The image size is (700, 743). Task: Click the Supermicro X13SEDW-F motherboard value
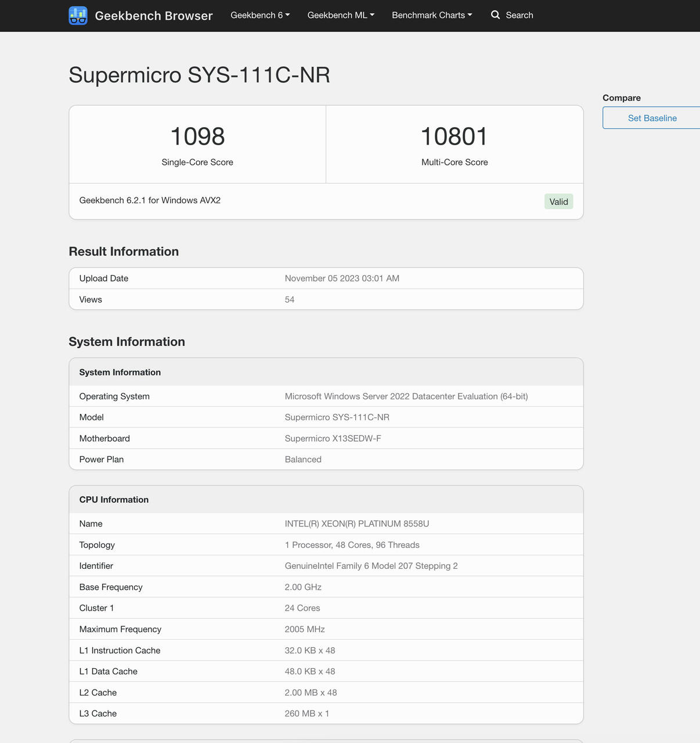click(x=333, y=438)
